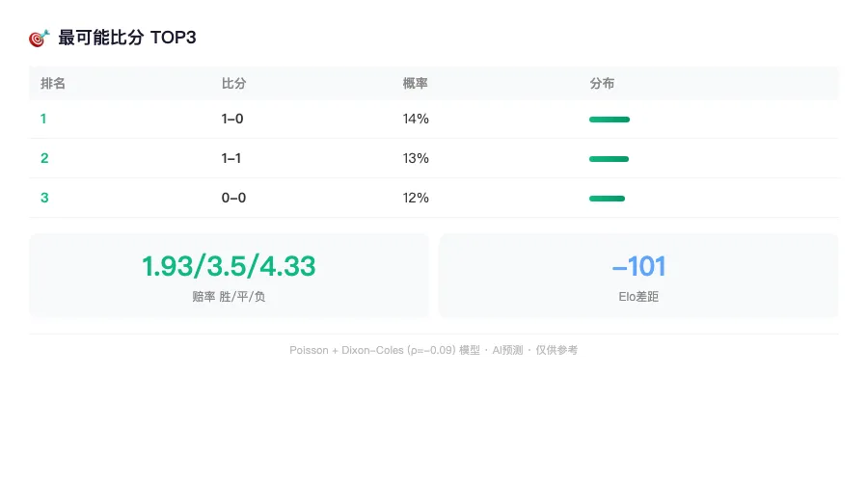This screenshot has height=482, width=868.
Task: Select the 1–1 score cell
Action: pyautogui.click(x=231, y=158)
